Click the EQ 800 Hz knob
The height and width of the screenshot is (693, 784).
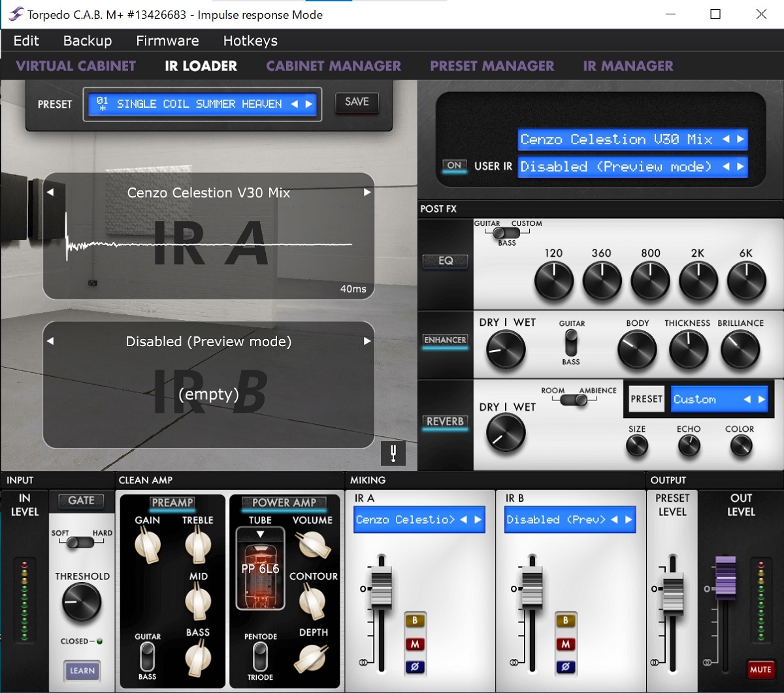point(651,282)
